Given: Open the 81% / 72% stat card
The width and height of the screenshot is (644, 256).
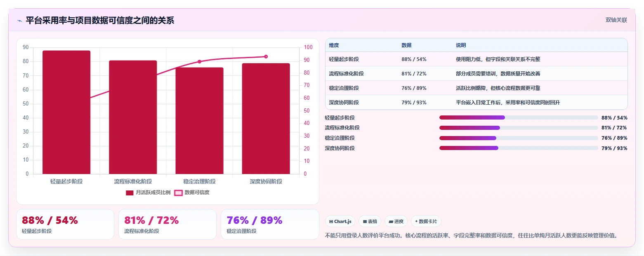Looking at the screenshot, I should pos(167,224).
